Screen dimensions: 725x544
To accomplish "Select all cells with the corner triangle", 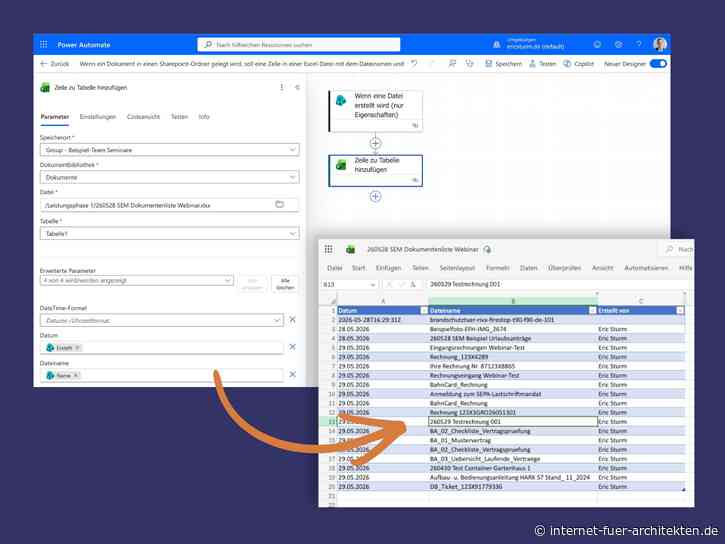I will (x=333, y=301).
